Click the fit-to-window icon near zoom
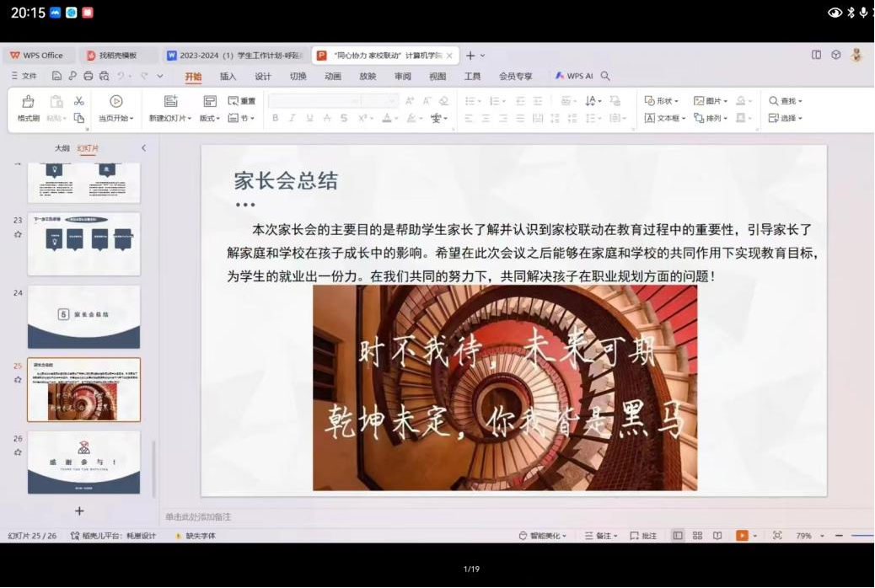Screen dimensions: 875x588 pyautogui.click(x=777, y=536)
